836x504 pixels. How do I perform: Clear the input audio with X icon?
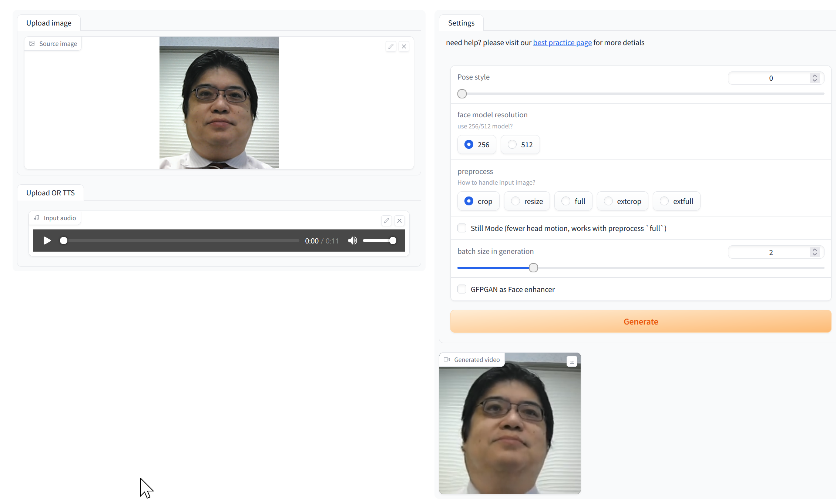click(x=399, y=221)
